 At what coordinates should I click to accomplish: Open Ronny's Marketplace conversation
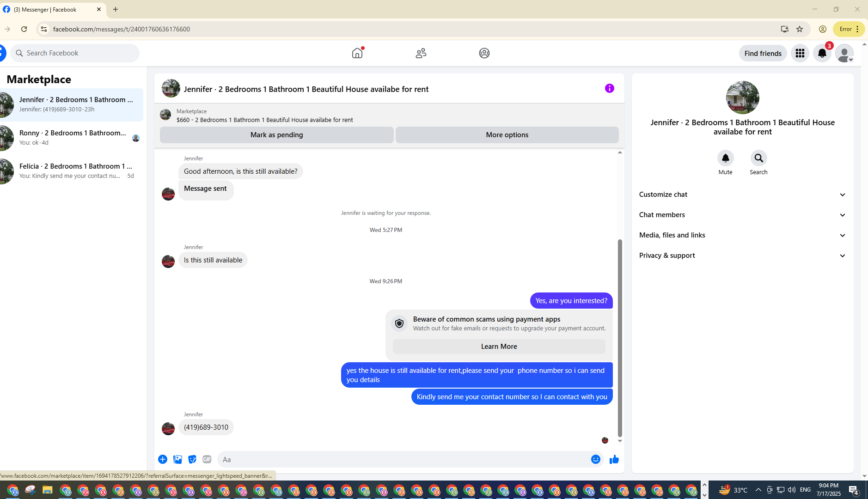(x=72, y=138)
